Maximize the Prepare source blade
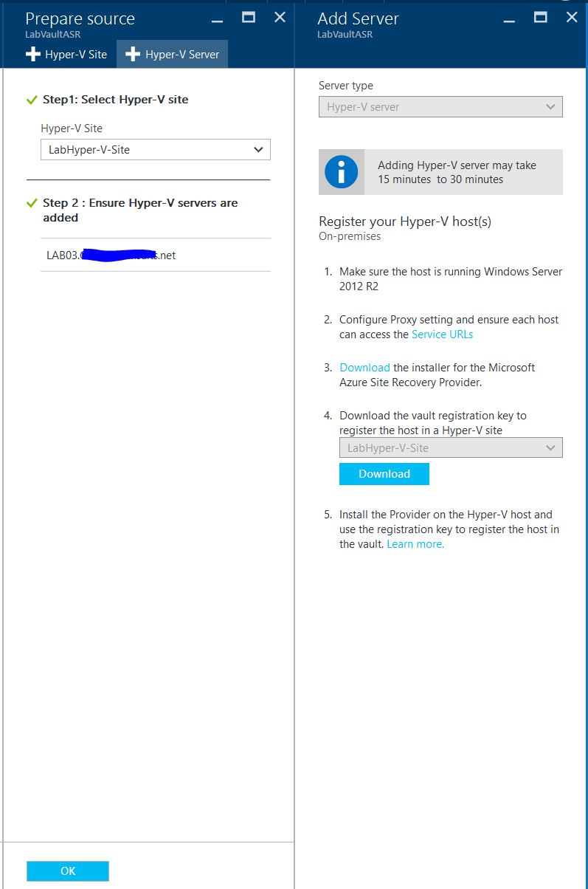 point(249,17)
